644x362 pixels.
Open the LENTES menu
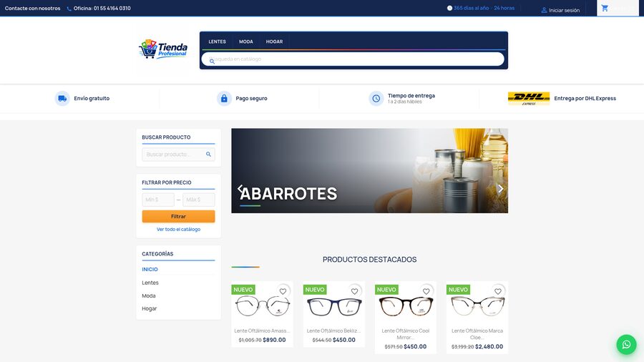(x=217, y=41)
